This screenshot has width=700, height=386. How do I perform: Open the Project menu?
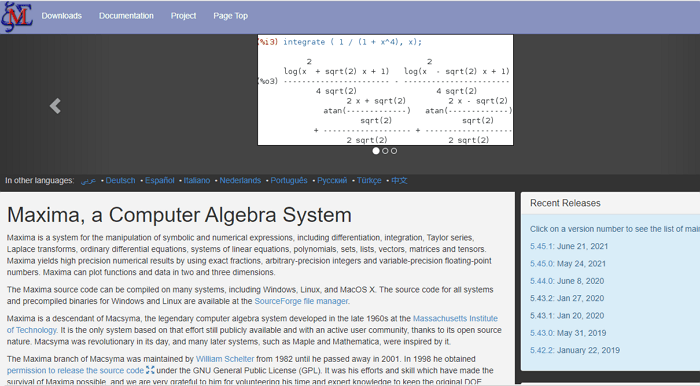(x=183, y=16)
